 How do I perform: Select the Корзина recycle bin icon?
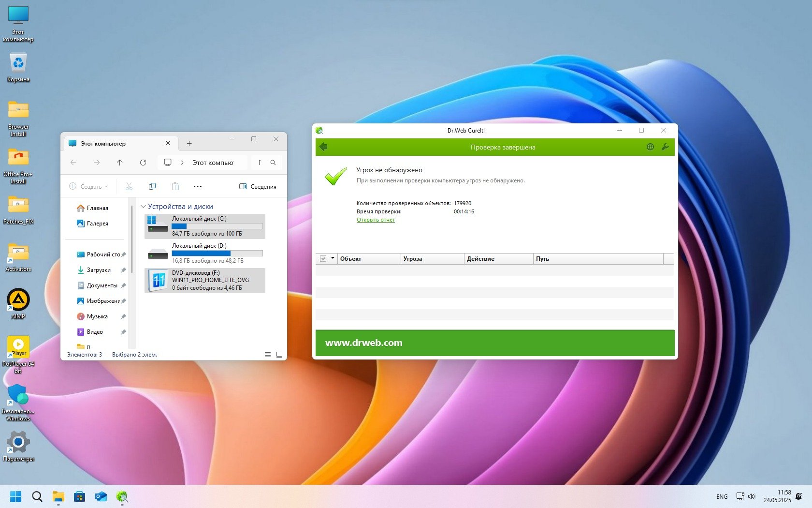point(18,68)
